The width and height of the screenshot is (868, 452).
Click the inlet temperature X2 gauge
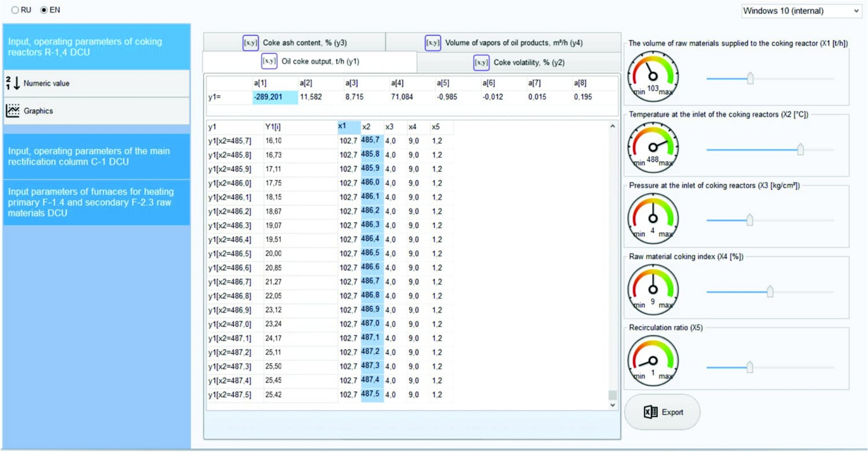[x=653, y=147]
